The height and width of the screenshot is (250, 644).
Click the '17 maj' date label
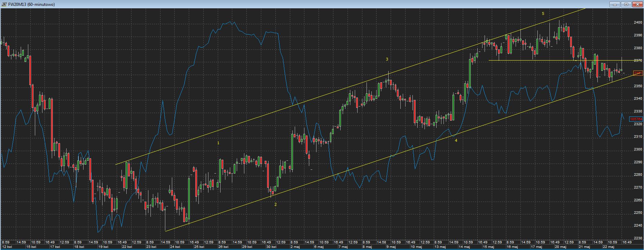click(536, 247)
